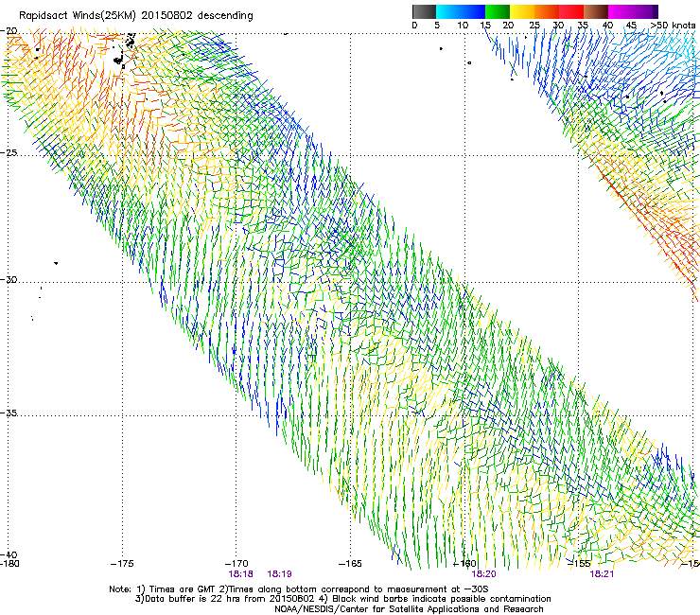
Task: Click the '-30' latitude axis label
Action: [9, 279]
